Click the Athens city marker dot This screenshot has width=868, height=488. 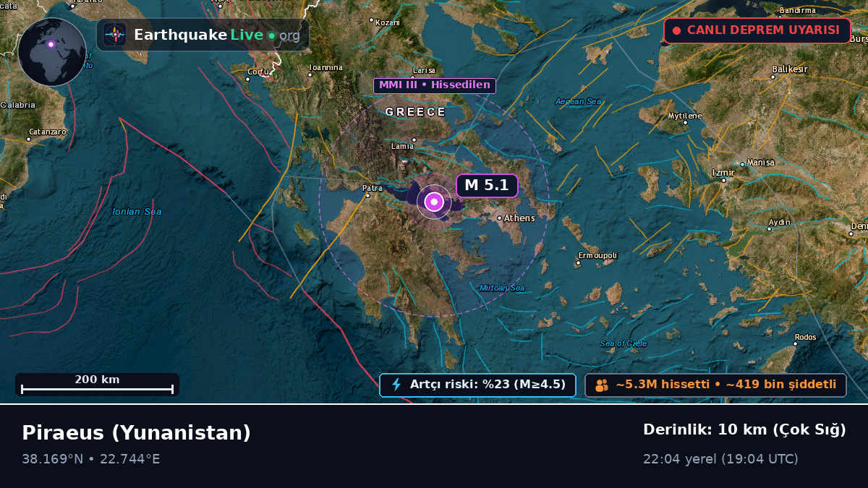[x=499, y=218]
